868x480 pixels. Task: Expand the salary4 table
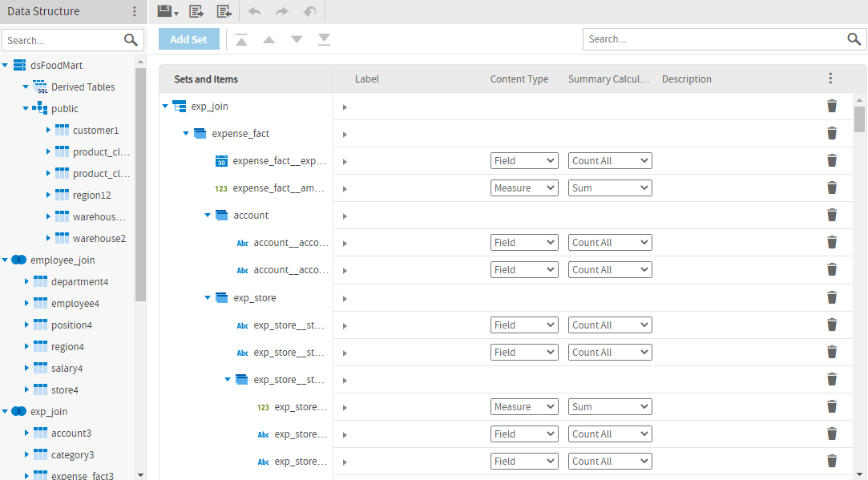pyautogui.click(x=26, y=368)
